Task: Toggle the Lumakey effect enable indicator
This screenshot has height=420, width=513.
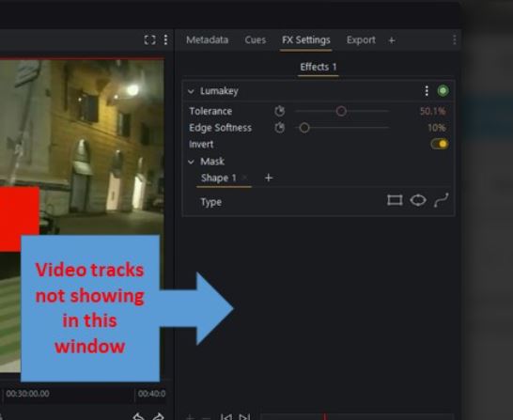Action: [x=443, y=90]
